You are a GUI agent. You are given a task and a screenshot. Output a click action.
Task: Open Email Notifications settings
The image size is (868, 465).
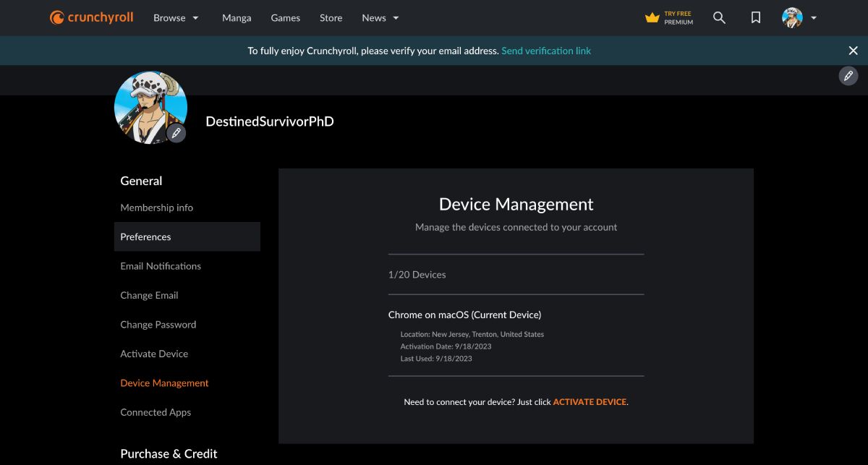point(161,266)
